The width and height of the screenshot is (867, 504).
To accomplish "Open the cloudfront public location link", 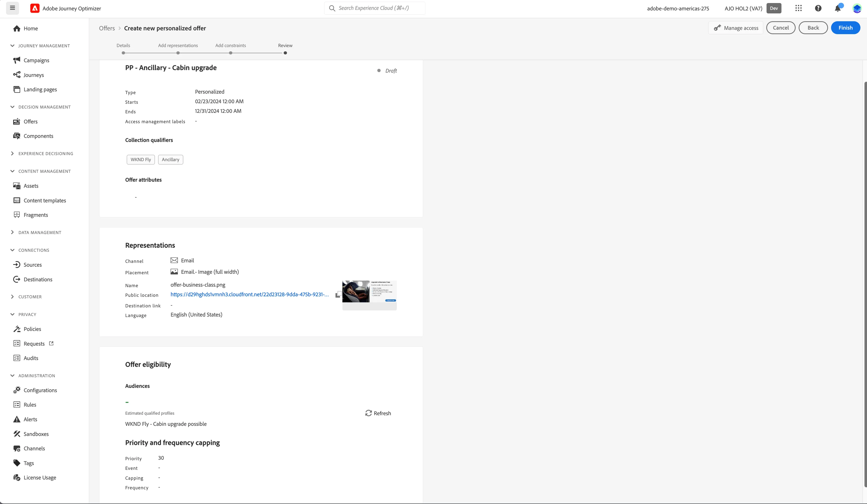I will pos(250,295).
